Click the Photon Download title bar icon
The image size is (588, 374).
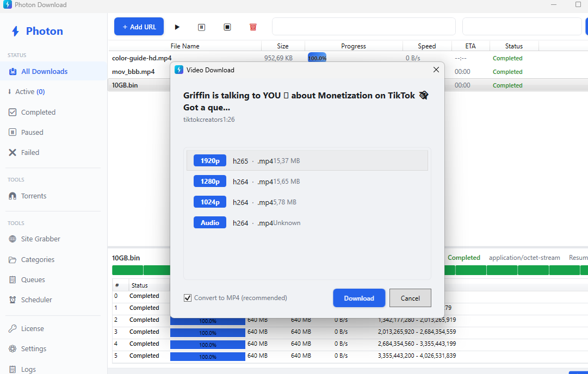pyautogui.click(x=7, y=4)
